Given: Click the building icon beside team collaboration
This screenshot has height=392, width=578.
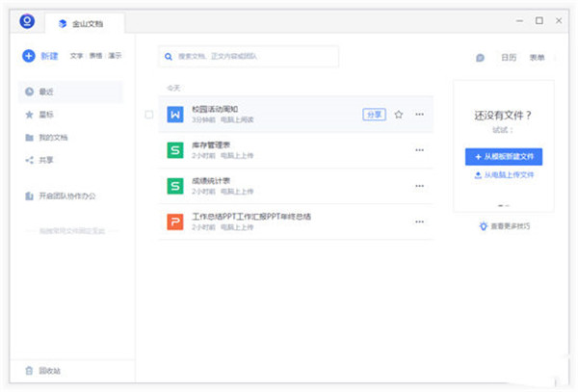Looking at the screenshot, I should click(x=29, y=196).
